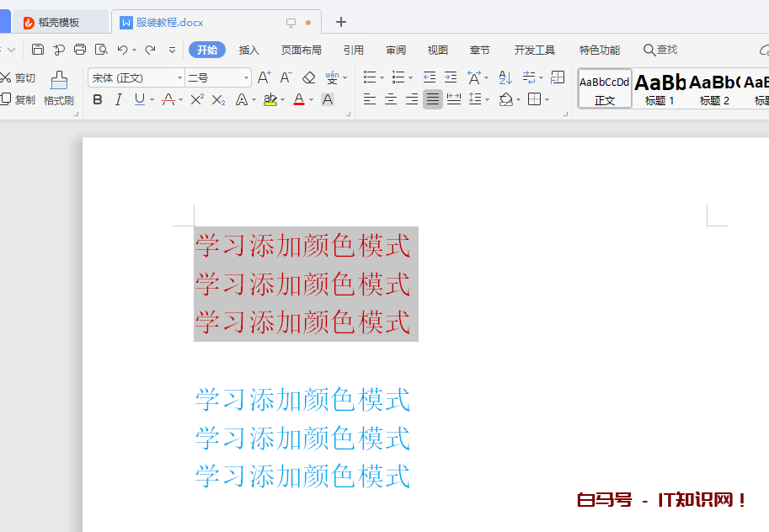Click the sort (A-Z) icon

pos(505,77)
